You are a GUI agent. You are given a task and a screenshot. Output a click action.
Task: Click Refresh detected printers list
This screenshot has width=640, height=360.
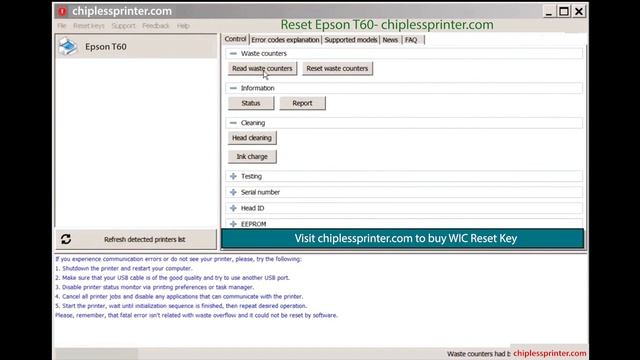click(136, 240)
